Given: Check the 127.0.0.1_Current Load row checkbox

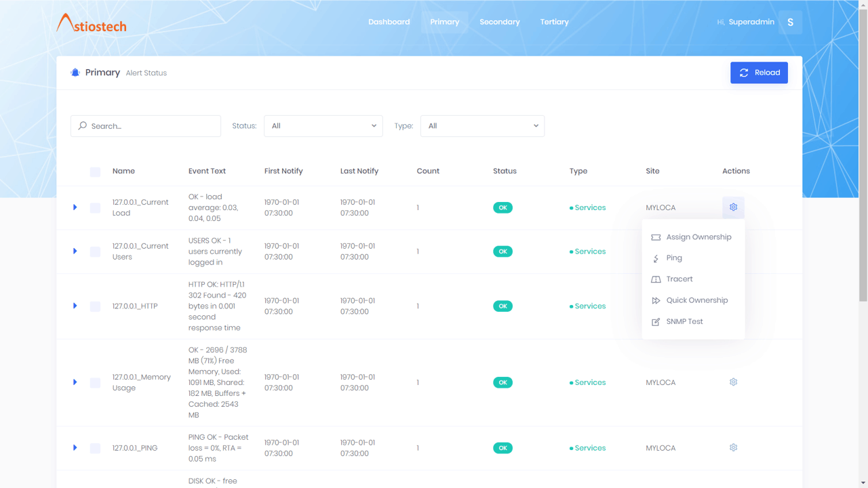Looking at the screenshot, I should point(95,208).
